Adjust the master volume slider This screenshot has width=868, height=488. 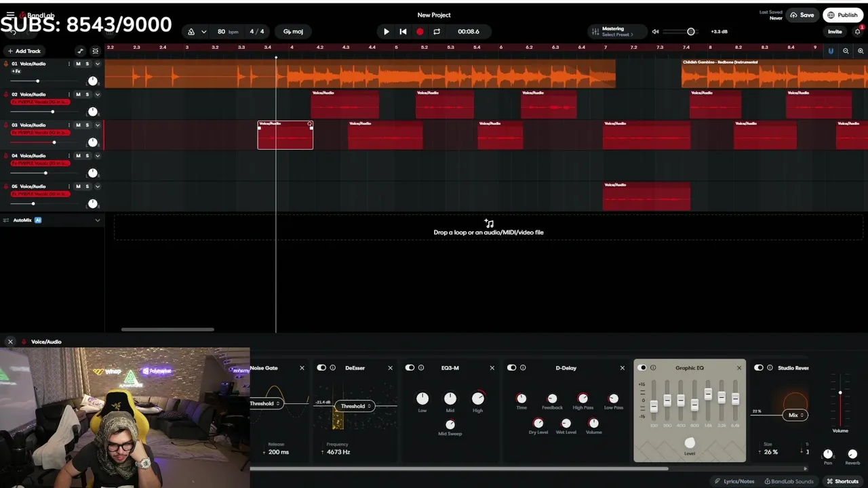(x=679, y=32)
